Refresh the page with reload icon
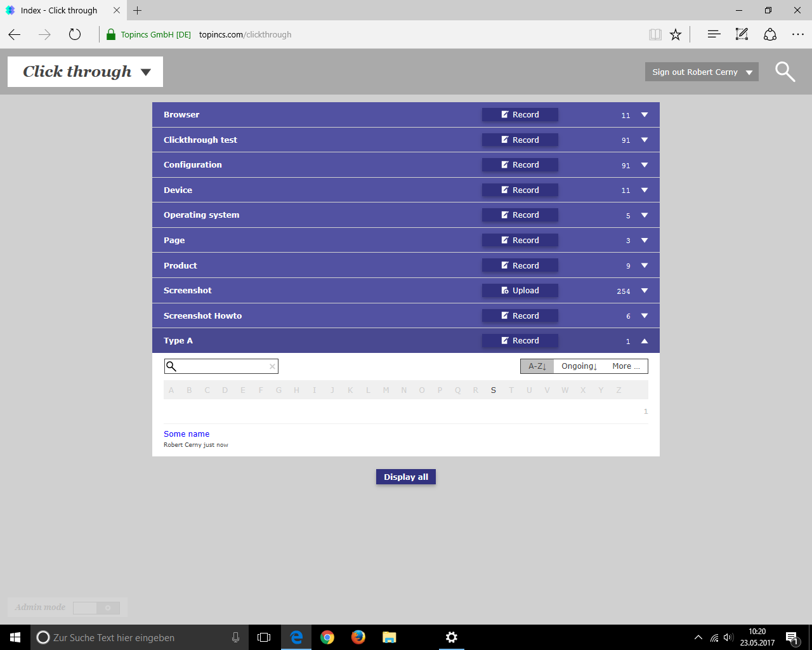The width and height of the screenshot is (812, 650). [x=75, y=35]
